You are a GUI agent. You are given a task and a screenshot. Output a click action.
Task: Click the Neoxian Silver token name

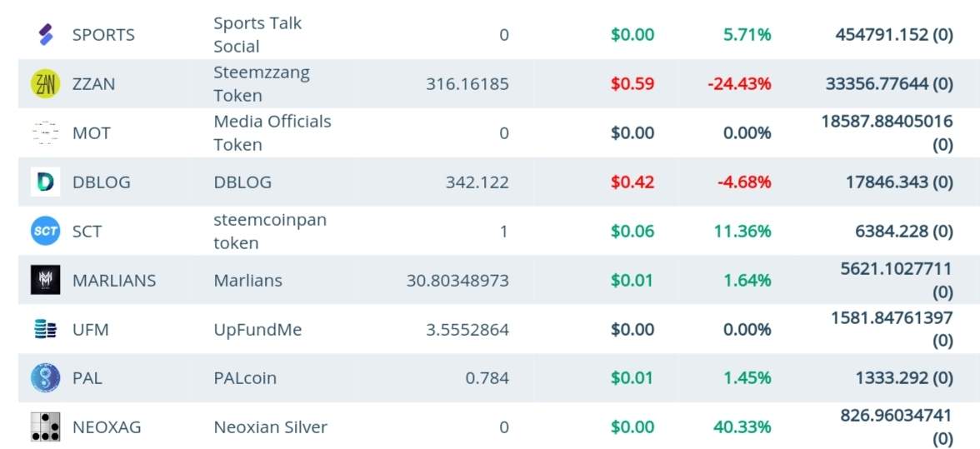tap(271, 427)
